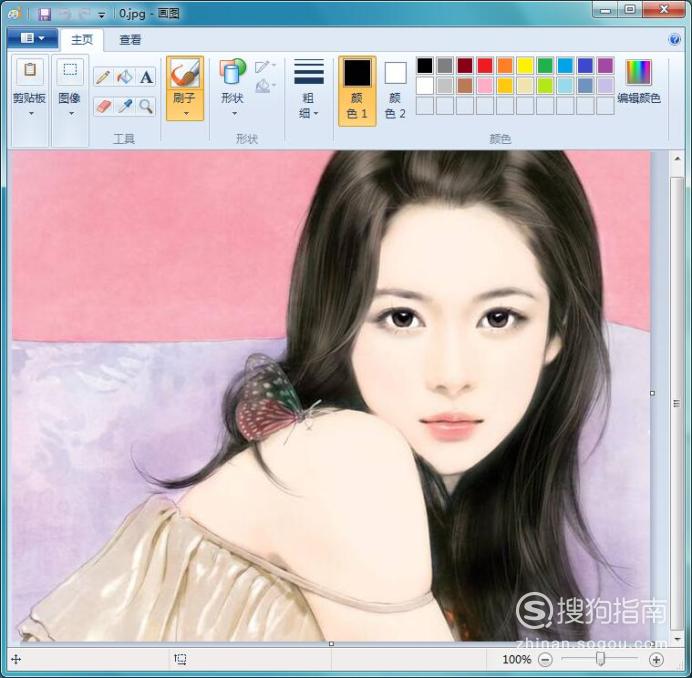Screen dimensions: 692x678
Task: Pick the black color swatch
Action: (x=425, y=66)
